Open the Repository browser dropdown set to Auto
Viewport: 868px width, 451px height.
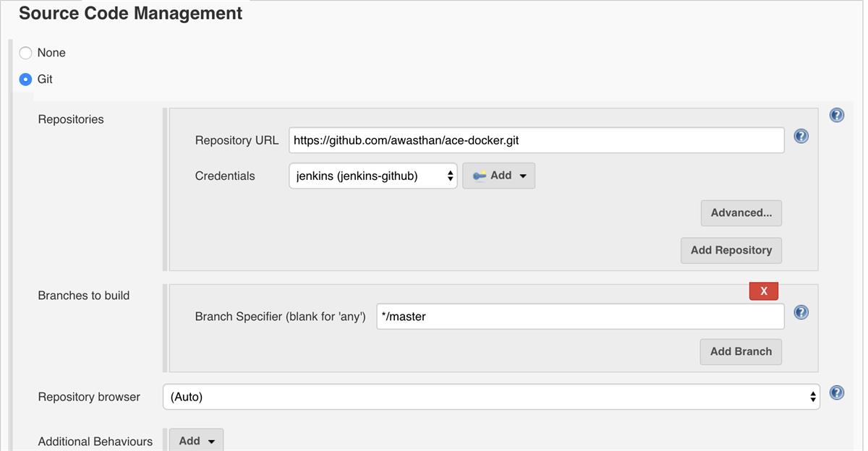492,396
